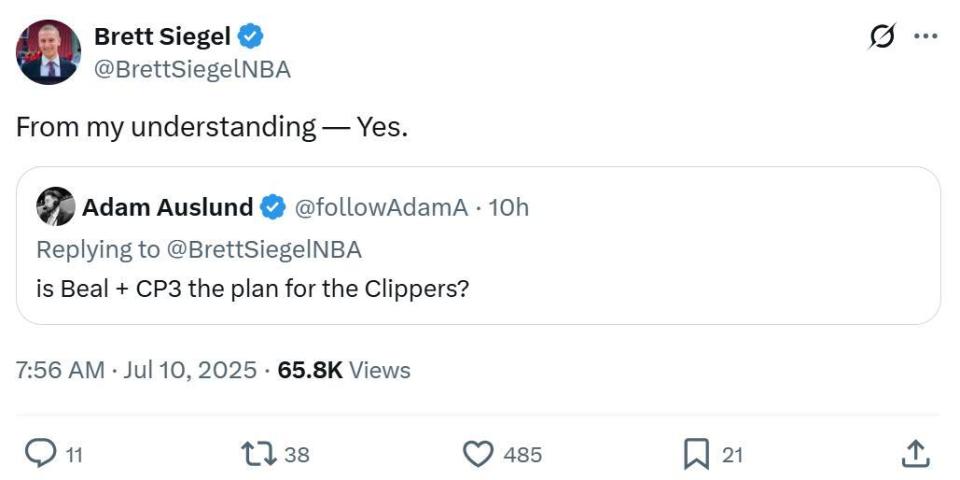960x480 pixels.
Task: Click the Brett Siegel display name
Action: tap(162, 37)
